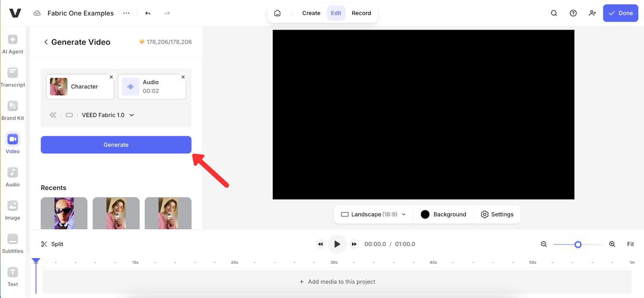Select the Video sidebar tool
This screenshot has width=644, height=298.
(x=12, y=144)
